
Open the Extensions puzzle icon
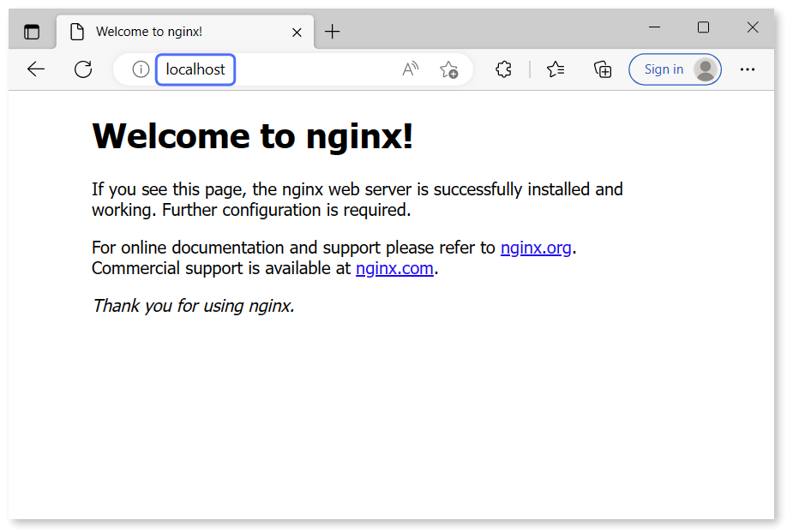click(503, 69)
